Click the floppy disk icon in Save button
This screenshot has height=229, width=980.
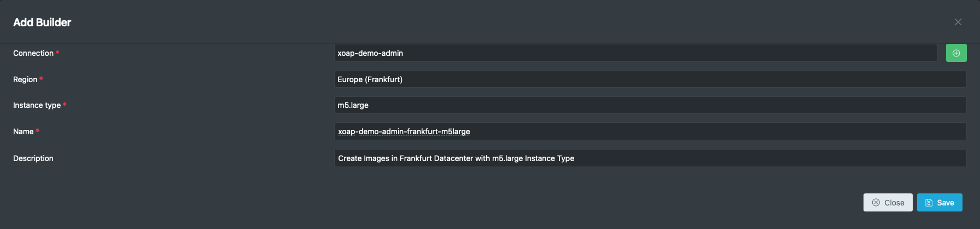point(929,203)
